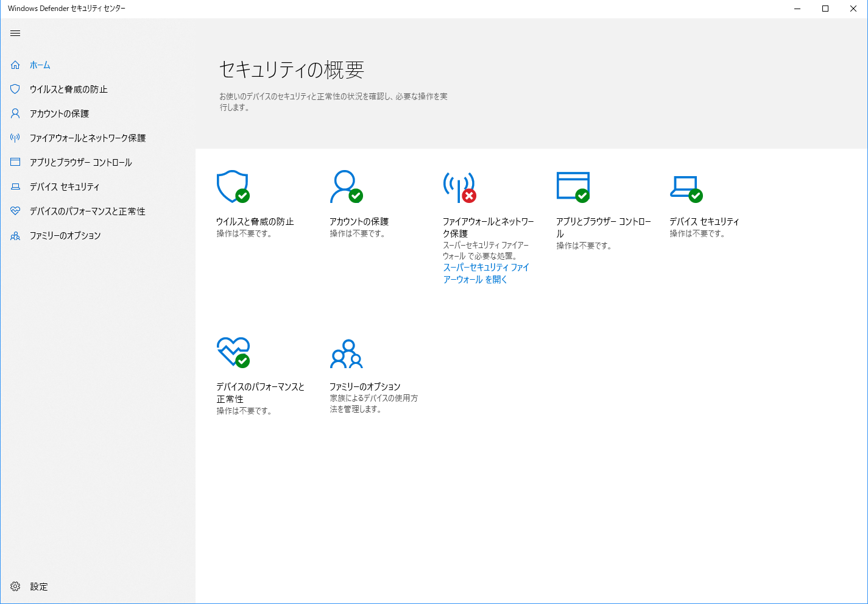Open the family options people tile icon
Image resolution: width=868 pixels, height=604 pixels.
point(346,354)
